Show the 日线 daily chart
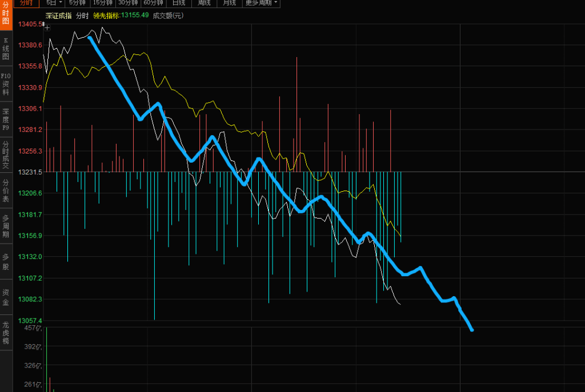Screen dimensions: 585x392 179,3
